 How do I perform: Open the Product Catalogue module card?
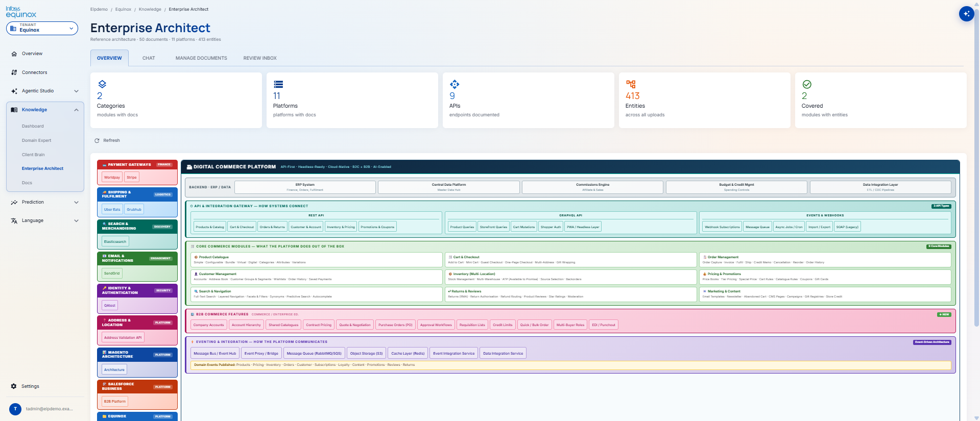click(317, 260)
